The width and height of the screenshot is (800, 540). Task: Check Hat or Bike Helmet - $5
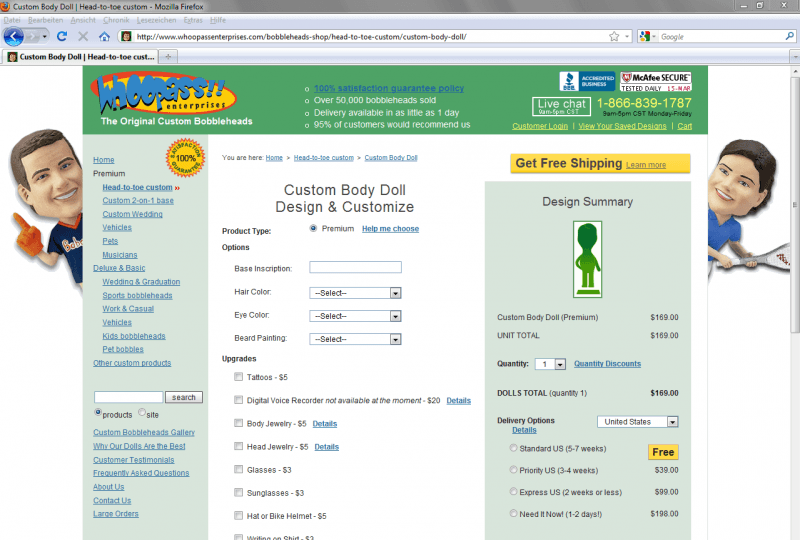click(238, 516)
